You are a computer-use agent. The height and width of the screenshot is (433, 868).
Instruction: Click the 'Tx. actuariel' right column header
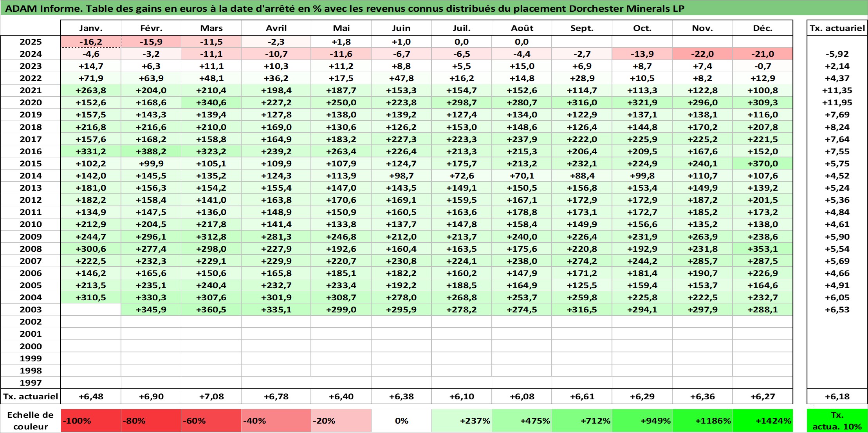point(837,28)
